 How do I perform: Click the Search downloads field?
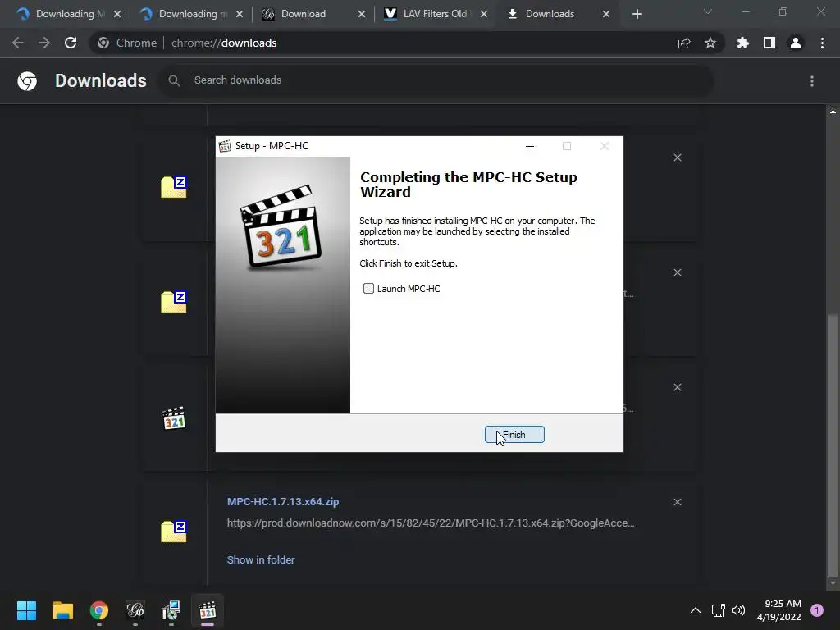click(435, 80)
